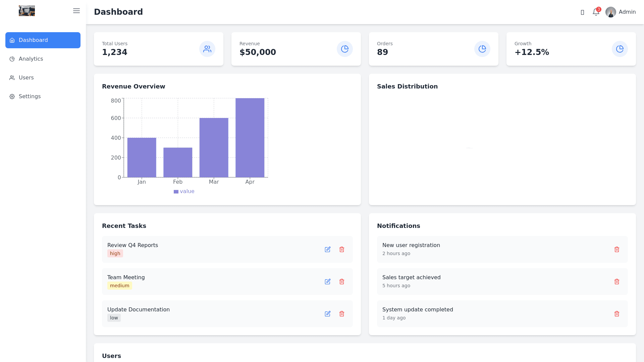Click the Admin avatar picture
This screenshot has width=644, height=362.
[610, 12]
